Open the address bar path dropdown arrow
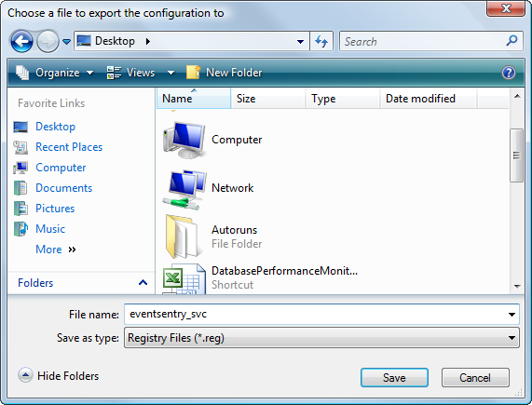 pos(300,41)
